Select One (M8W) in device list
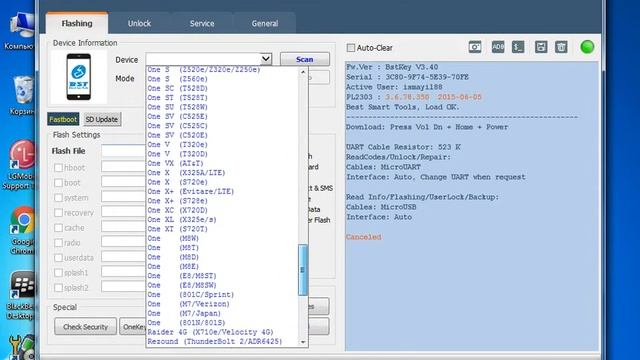Image resolution: width=640 pixels, height=360 pixels. tap(222, 238)
